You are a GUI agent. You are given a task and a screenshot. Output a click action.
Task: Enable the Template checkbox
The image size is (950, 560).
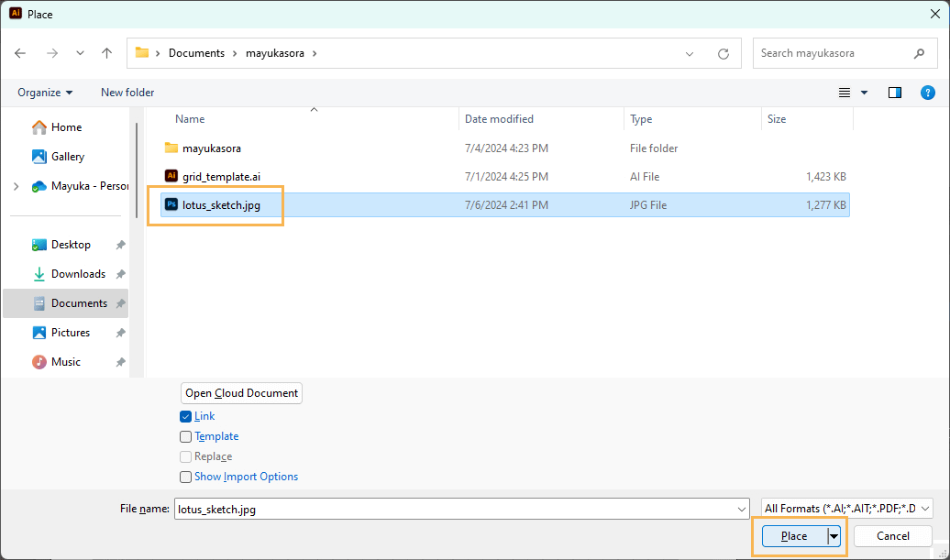click(x=186, y=436)
